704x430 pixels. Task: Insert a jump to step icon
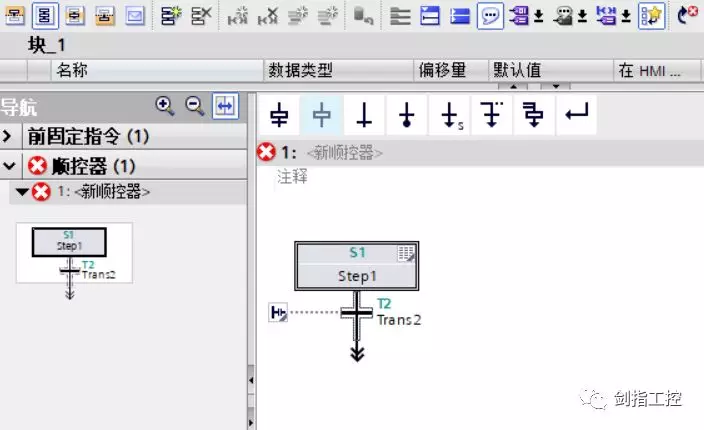[450, 116]
